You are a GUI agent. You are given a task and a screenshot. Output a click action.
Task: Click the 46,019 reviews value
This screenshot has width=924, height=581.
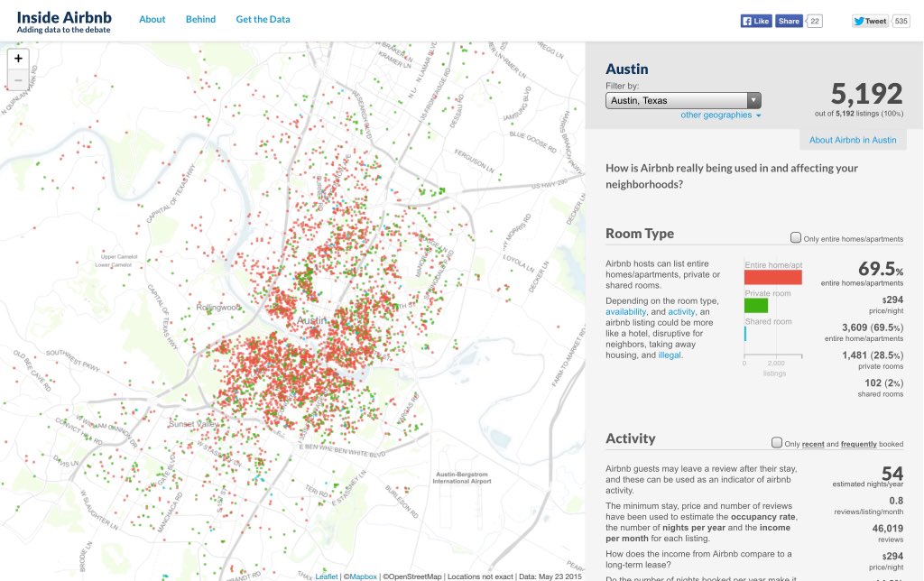pos(888,529)
